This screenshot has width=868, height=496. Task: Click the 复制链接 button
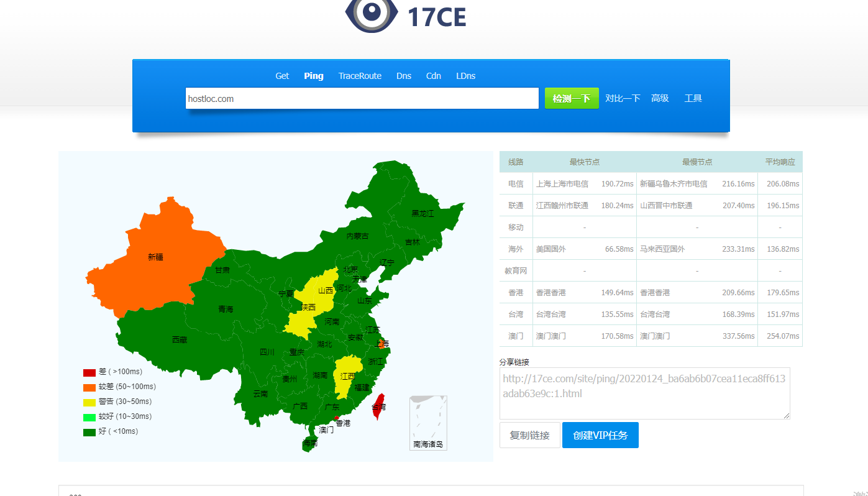530,435
